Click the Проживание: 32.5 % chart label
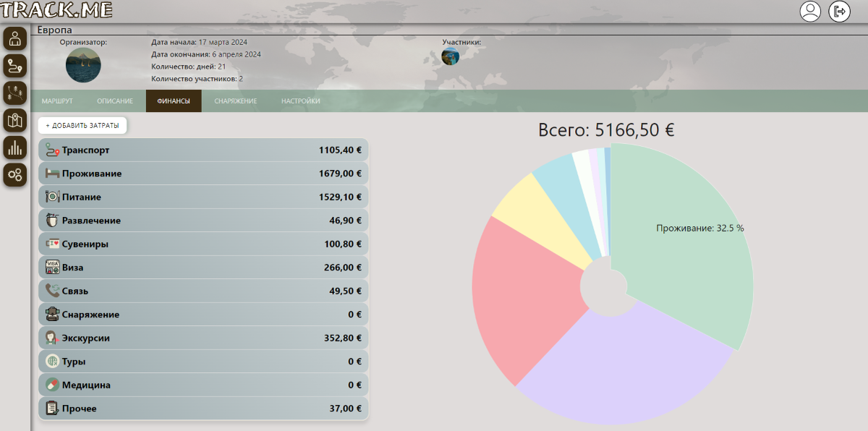The image size is (868, 431). (699, 228)
